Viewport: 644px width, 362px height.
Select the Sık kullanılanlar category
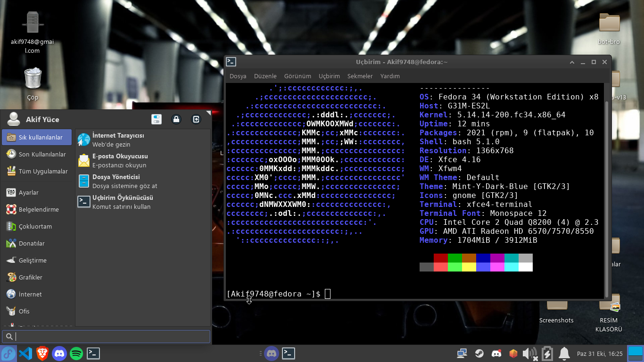click(37, 137)
